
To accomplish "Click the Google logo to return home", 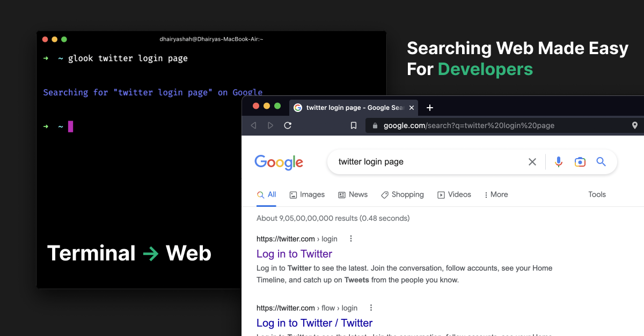I will [279, 162].
